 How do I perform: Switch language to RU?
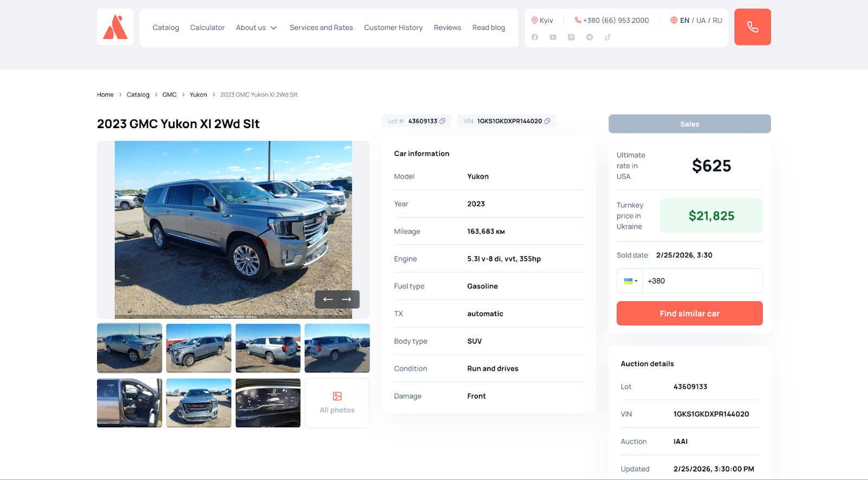coord(717,20)
